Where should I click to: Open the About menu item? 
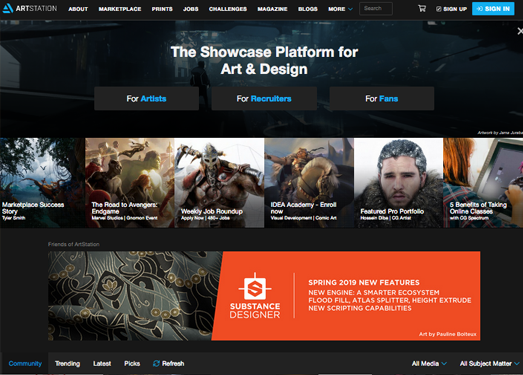[x=78, y=9]
